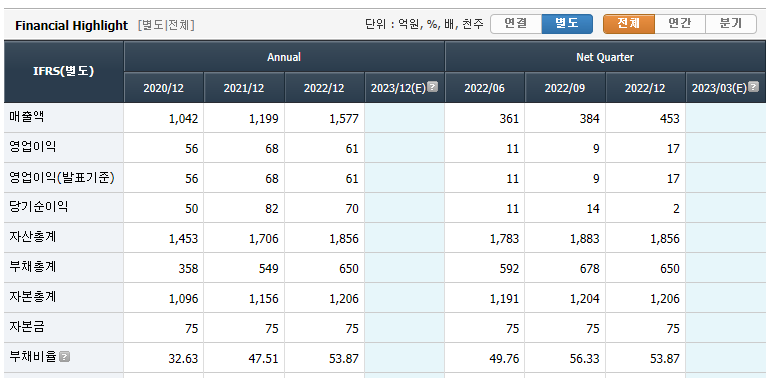Click 당기순이익 value 82

coord(272,209)
